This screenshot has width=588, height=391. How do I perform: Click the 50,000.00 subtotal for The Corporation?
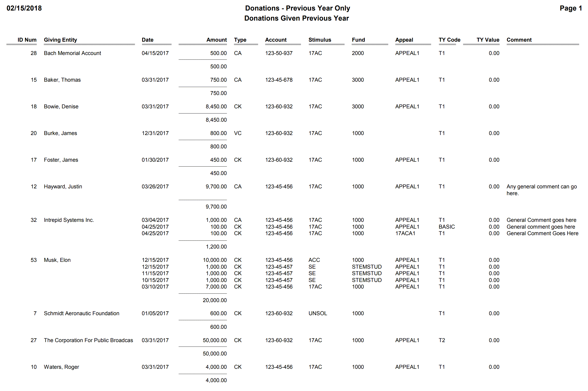pyautogui.click(x=215, y=353)
